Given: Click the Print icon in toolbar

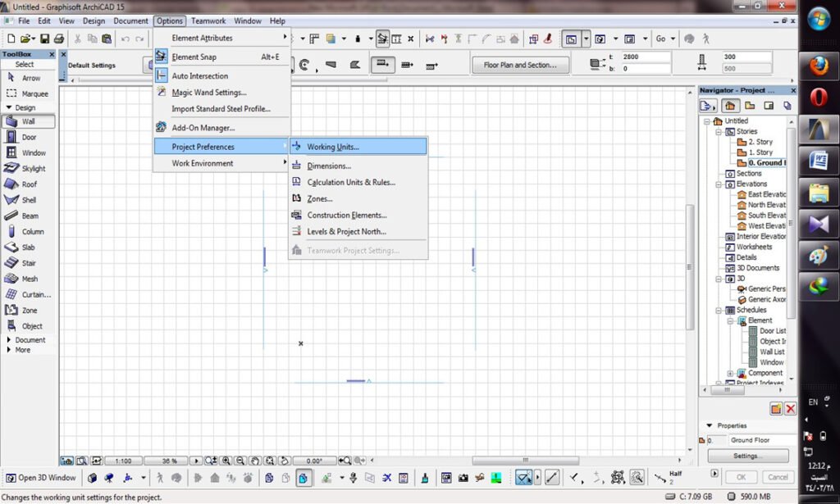Looking at the screenshot, I should (58, 39).
